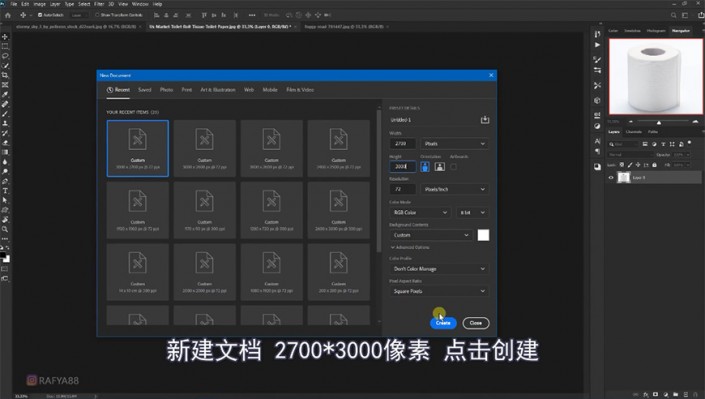Click the Close button in New Document
Viewport: 705px width, 399px height.
coord(476,323)
